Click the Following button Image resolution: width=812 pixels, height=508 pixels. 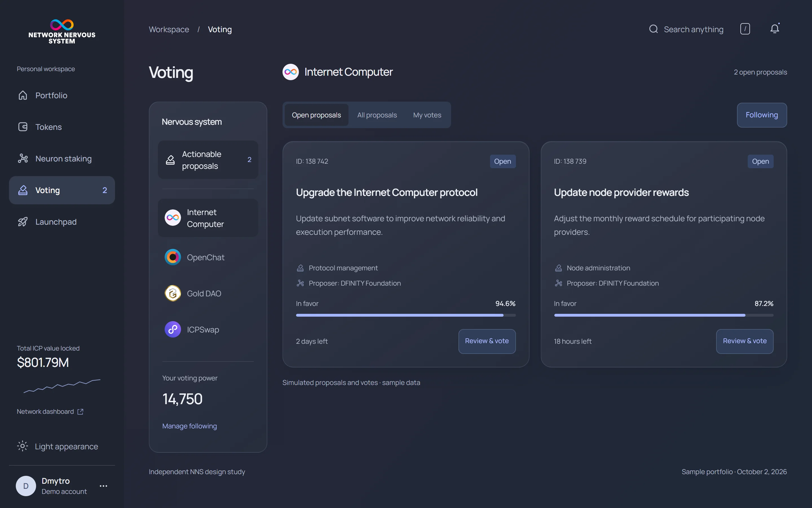point(762,115)
